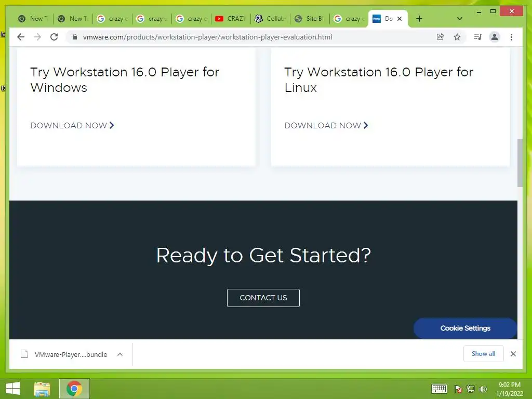Screen dimensions: 532x399
Task: Switch to the Site Bl tab
Action: tap(309, 19)
